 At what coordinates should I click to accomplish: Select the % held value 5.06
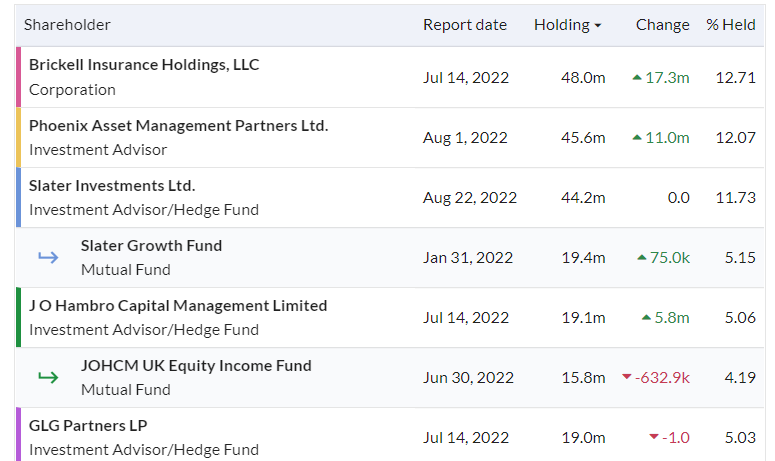[740, 318]
